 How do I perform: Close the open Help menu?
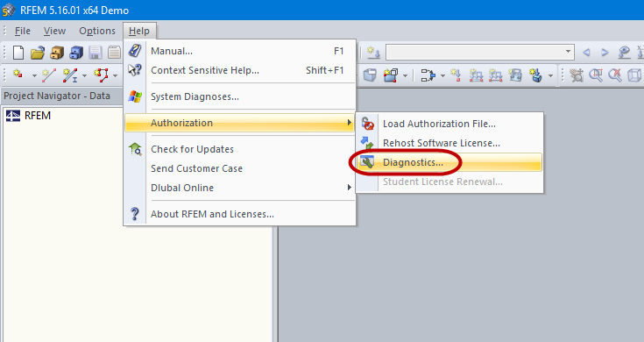[139, 31]
